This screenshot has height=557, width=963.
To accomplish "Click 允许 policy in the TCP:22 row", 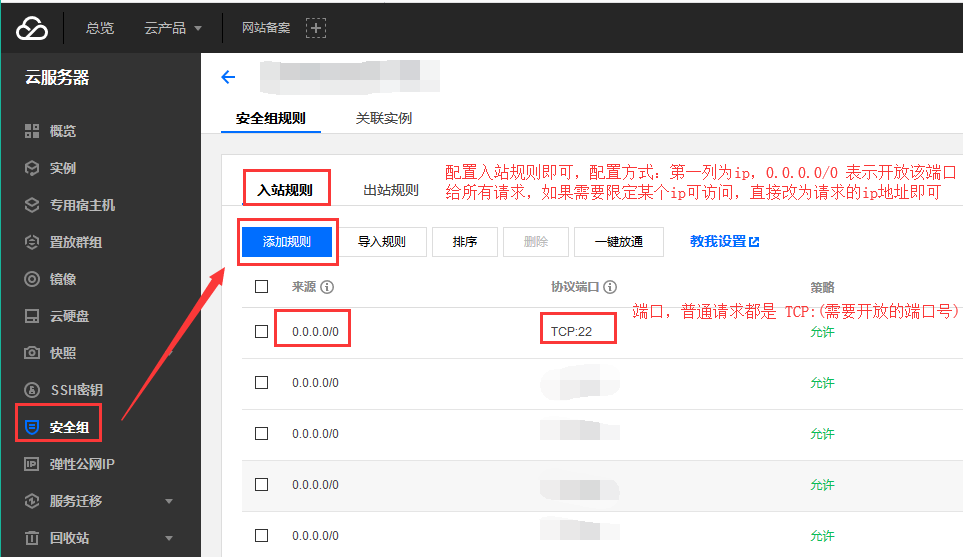I will pyautogui.click(x=822, y=332).
